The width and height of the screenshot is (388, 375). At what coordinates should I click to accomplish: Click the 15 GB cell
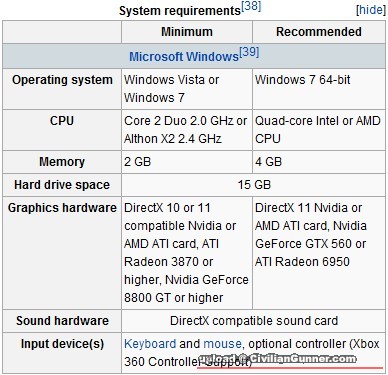point(254,185)
